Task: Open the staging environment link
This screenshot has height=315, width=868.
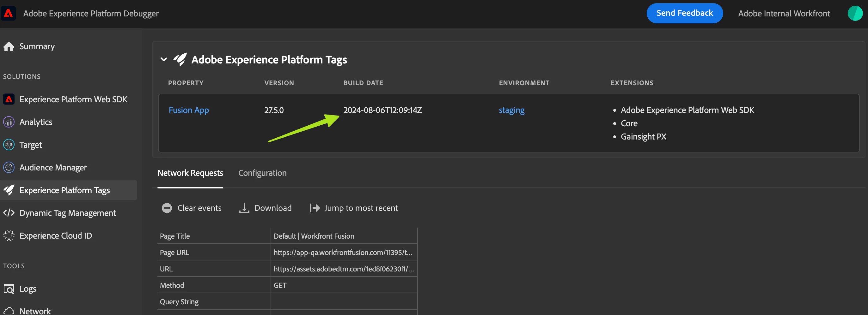Action: [x=511, y=110]
